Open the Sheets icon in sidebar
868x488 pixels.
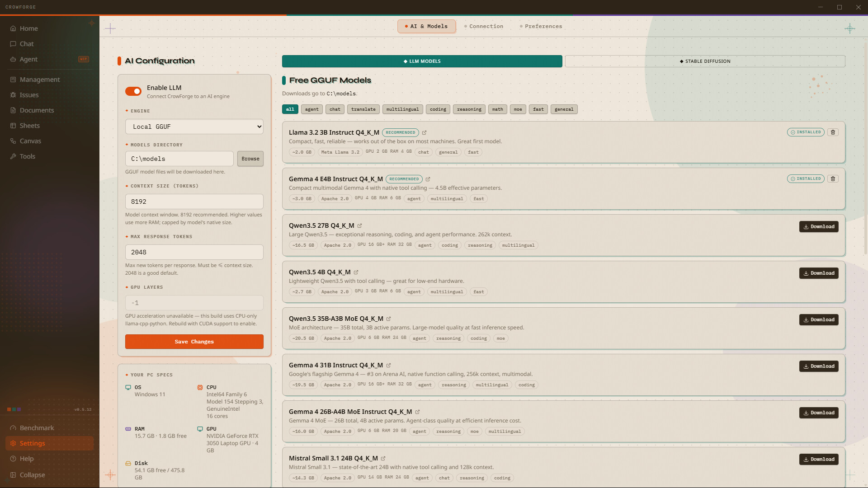(13, 126)
